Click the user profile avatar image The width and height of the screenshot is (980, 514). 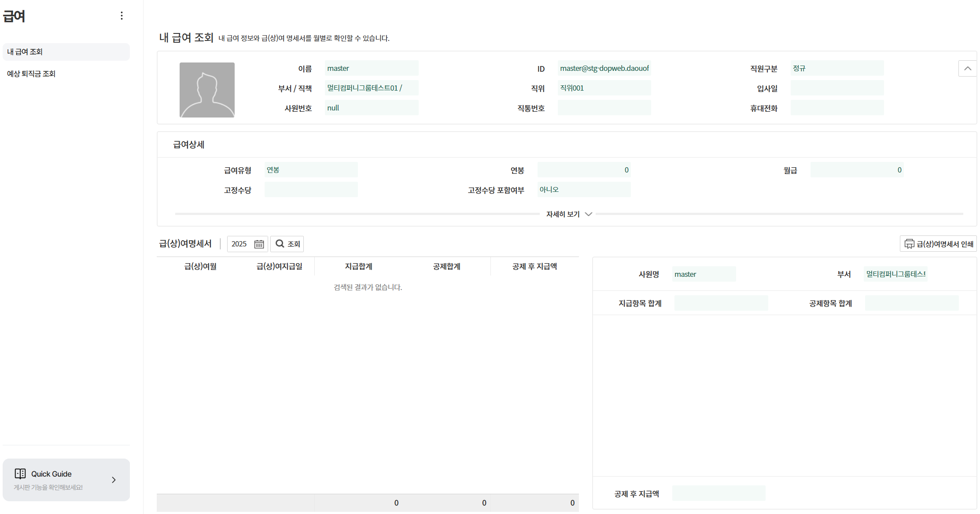pyautogui.click(x=207, y=90)
